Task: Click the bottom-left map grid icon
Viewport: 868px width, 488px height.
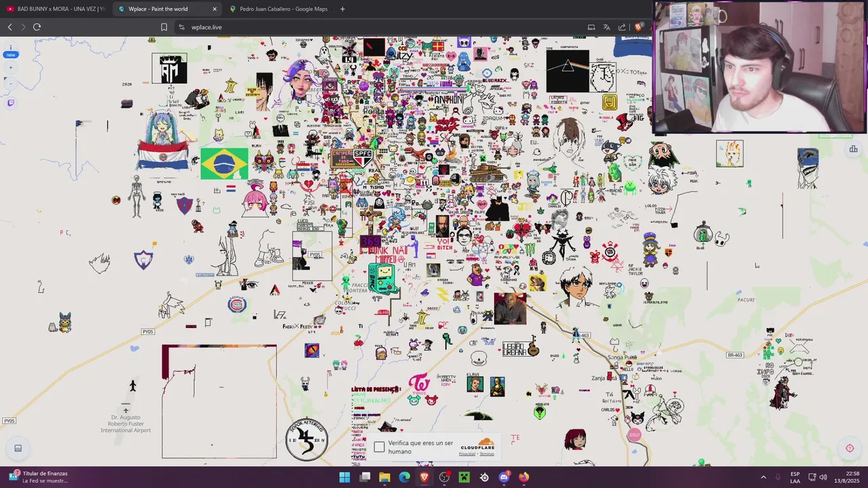Action: click(x=18, y=448)
